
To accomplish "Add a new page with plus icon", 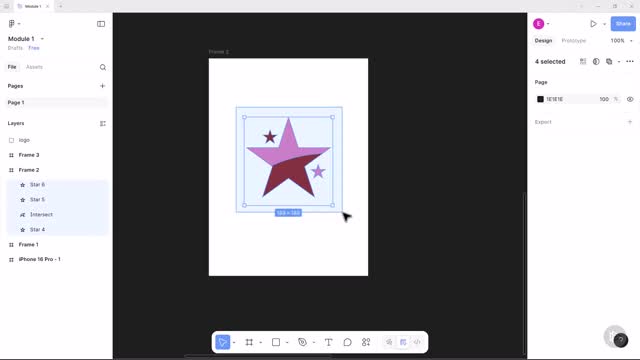I will click(x=102, y=86).
